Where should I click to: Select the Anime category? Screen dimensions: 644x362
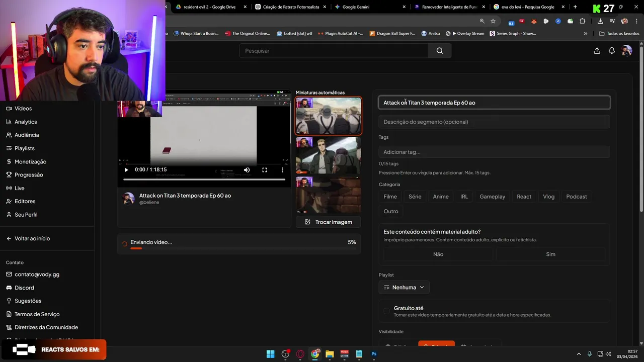tap(441, 197)
